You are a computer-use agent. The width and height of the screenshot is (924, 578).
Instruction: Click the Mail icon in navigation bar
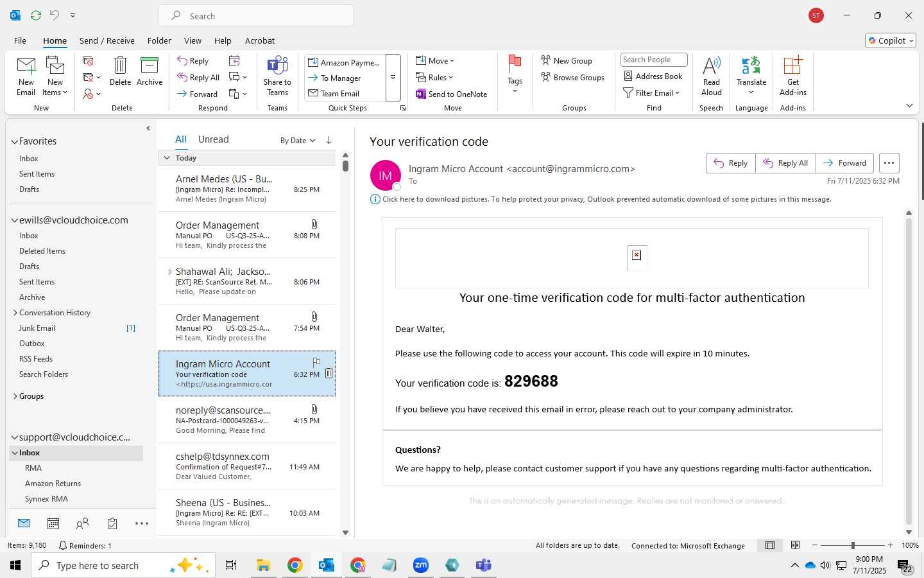(x=24, y=523)
